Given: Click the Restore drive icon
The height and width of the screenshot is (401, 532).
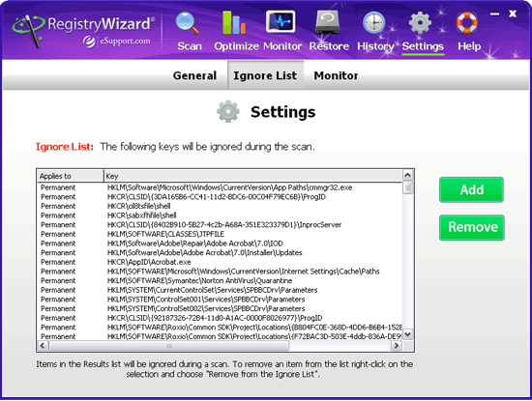Looking at the screenshot, I should pyautogui.click(x=327, y=22).
